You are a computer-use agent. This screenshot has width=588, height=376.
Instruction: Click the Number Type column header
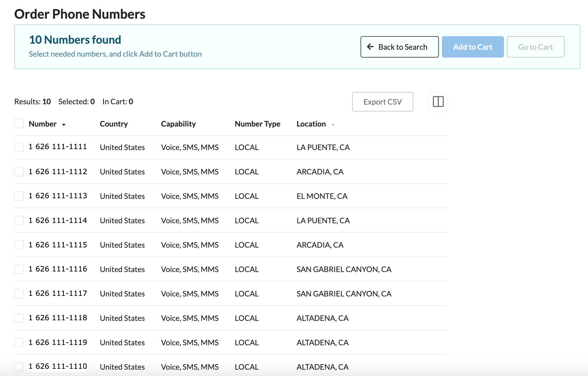pos(258,124)
